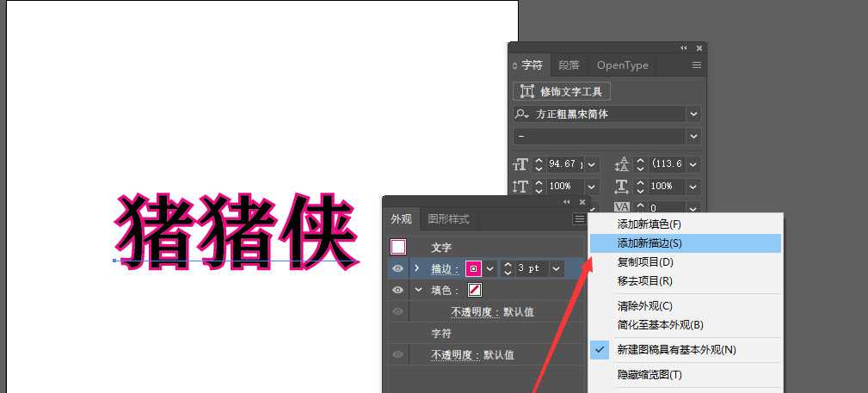Viewport: 868px width, 393px height.
Task: Switch to the 图形样式 tab
Action: point(448,219)
